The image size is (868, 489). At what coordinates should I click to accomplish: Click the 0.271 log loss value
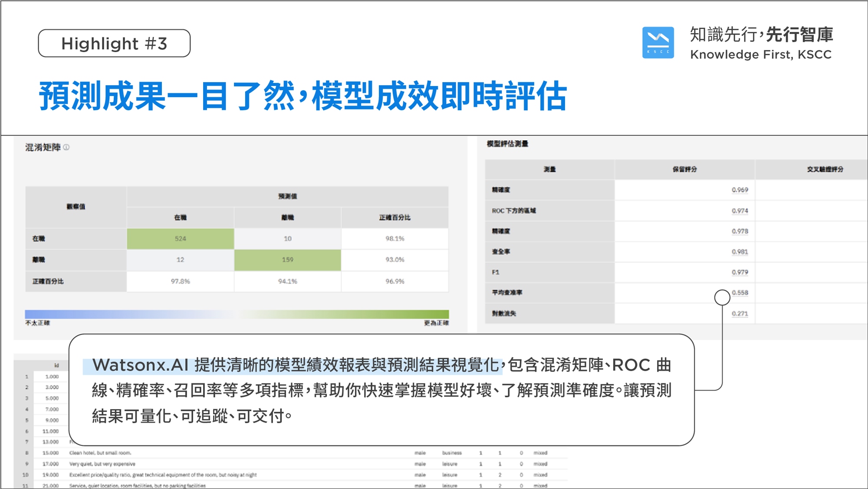(740, 314)
